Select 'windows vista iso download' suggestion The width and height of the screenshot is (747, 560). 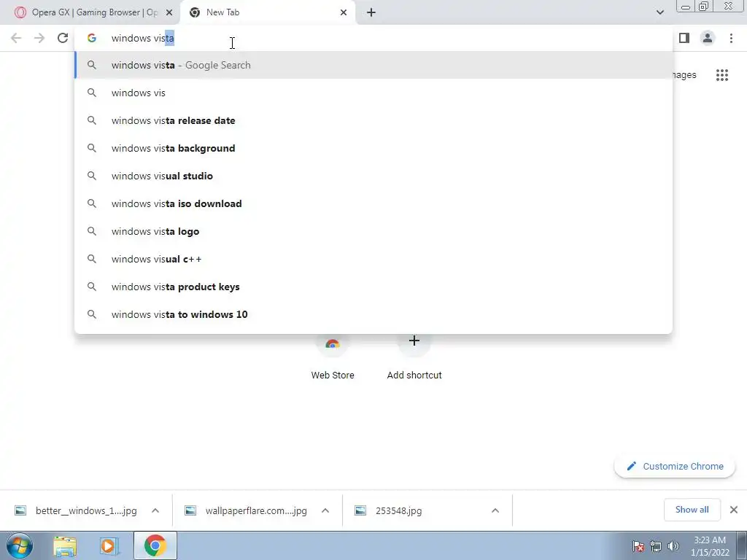[373, 203]
